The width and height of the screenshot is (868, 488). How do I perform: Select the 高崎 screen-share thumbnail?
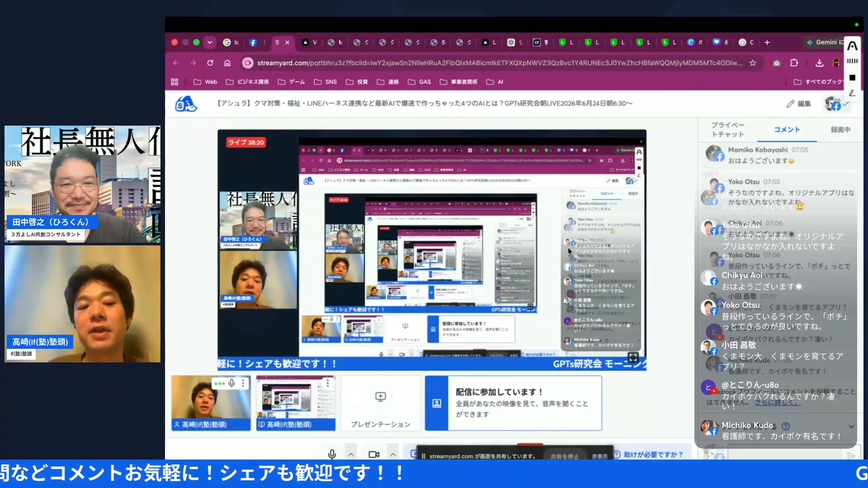coord(296,403)
